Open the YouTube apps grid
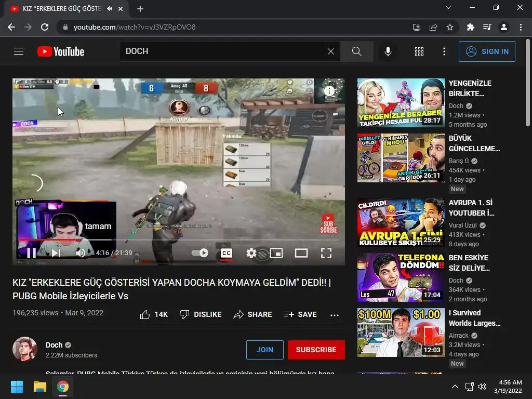Viewport: 532px width, 399px height. pyautogui.click(x=419, y=51)
